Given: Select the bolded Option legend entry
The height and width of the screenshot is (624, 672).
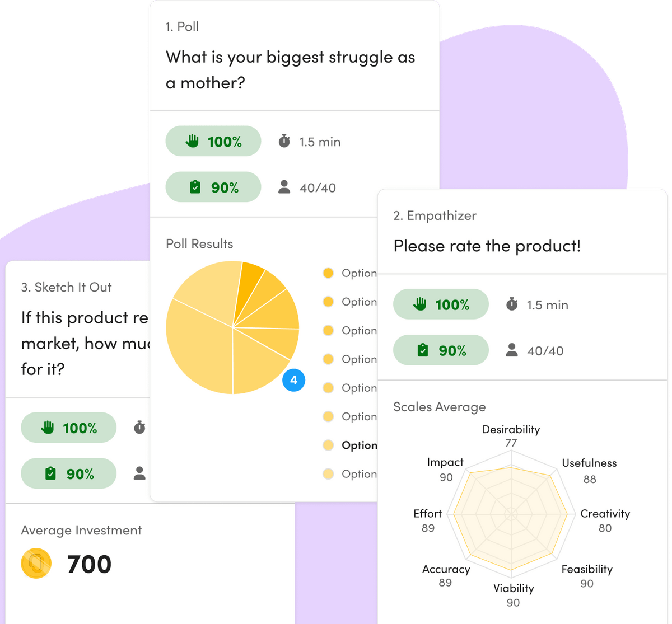Looking at the screenshot, I should (x=359, y=445).
